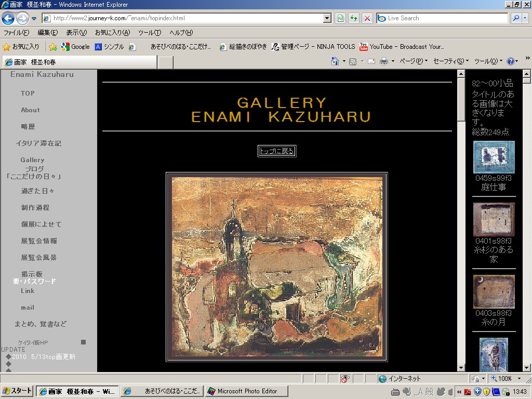The image size is (532, 399).
Task: Click the RSS feeds icon
Action: pos(353,61)
